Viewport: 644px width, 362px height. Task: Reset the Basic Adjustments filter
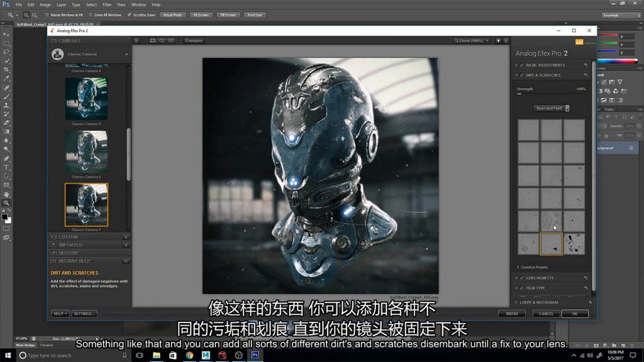[586, 65]
